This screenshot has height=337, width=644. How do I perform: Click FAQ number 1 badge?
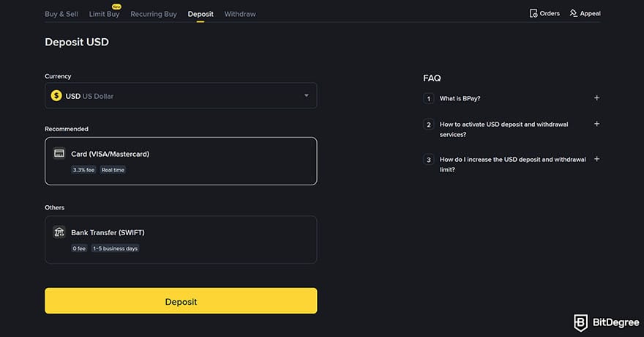click(428, 99)
